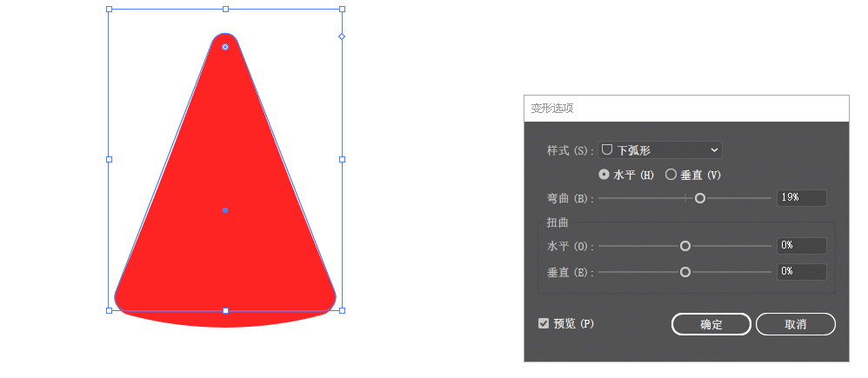
Task: Click the bottom-left bounding box handle
Action: coord(109,310)
